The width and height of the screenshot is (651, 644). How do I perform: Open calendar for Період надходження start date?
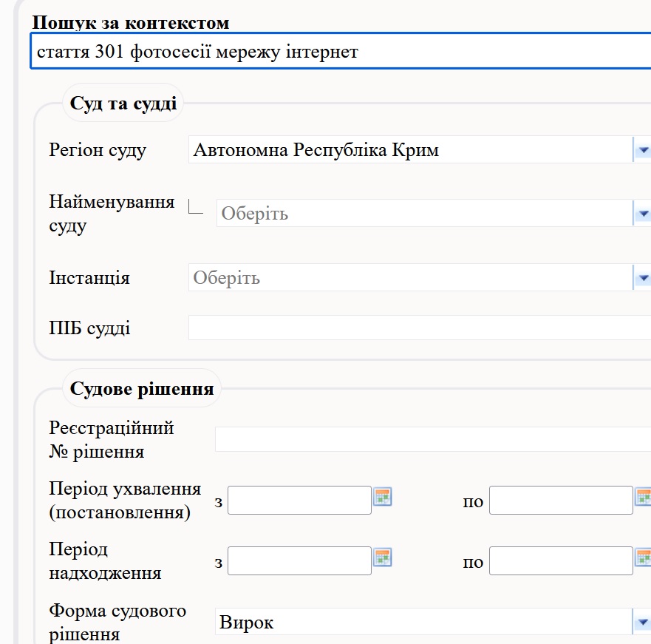(x=382, y=557)
